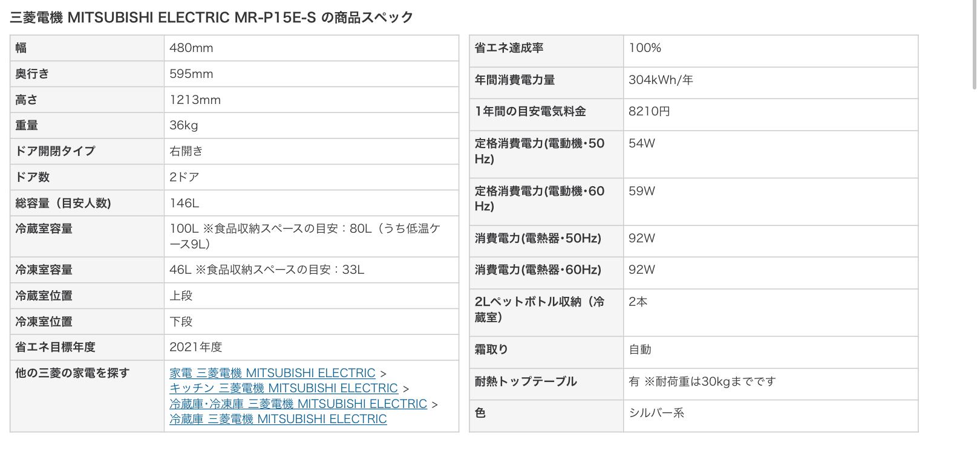
Task: Select the 2021年度 energy target year value
Action: [x=196, y=347]
